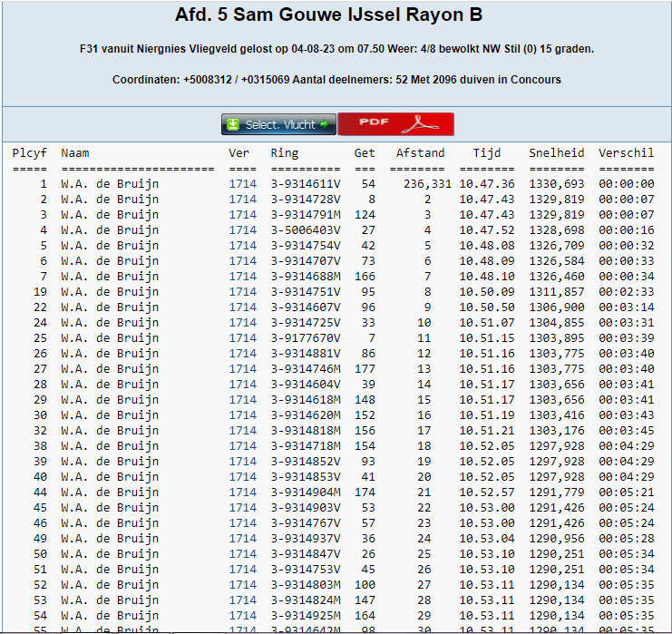Click the Naam column header
This screenshot has height=634, width=672.
pyautogui.click(x=75, y=153)
